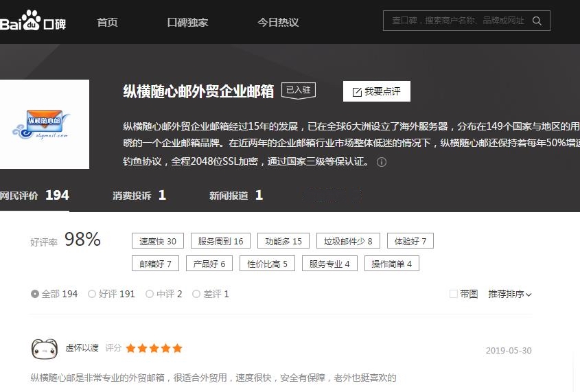The height and width of the screenshot is (392, 580).
Task: Click the five-star rating icons
Action: pos(154,349)
